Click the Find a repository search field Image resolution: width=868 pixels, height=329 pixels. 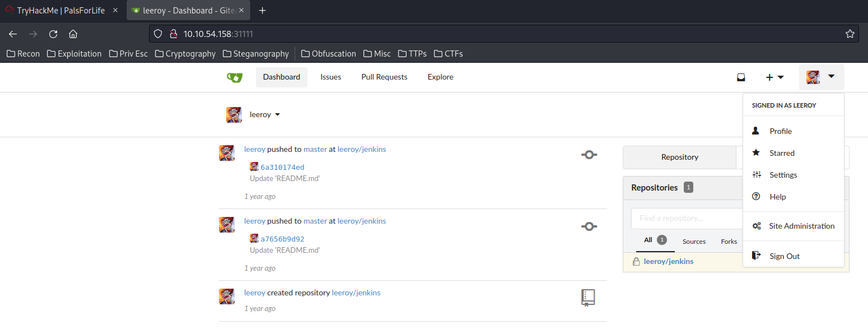[x=687, y=218]
